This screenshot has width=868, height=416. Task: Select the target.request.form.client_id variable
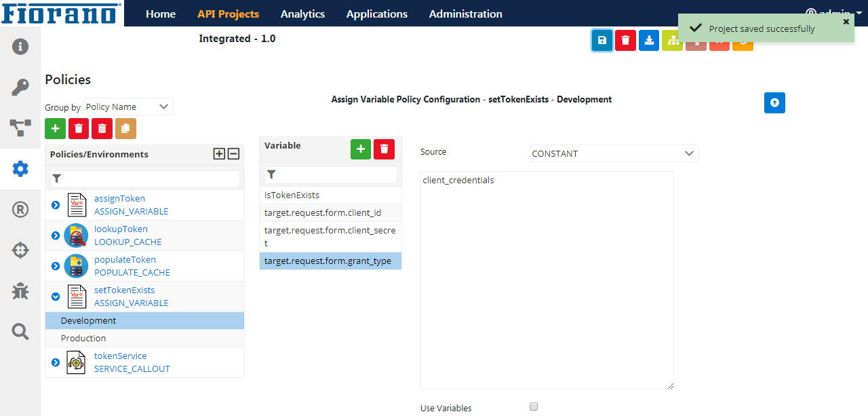point(330,212)
